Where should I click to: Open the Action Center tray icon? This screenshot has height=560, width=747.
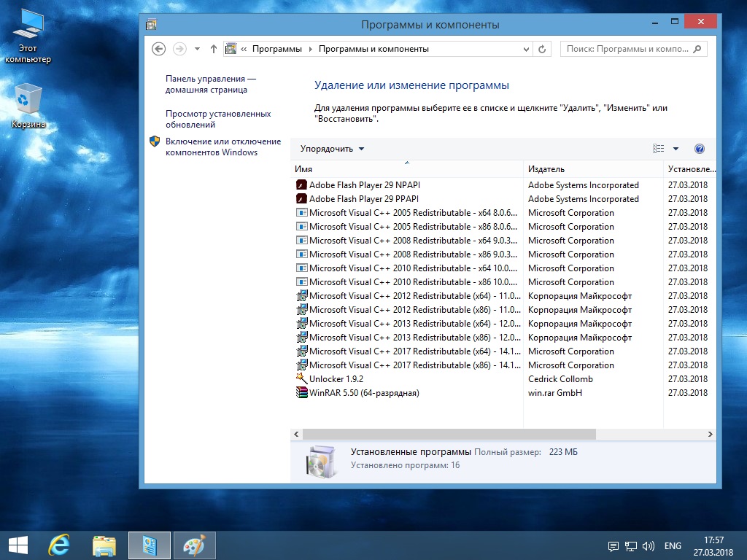click(x=614, y=545)
